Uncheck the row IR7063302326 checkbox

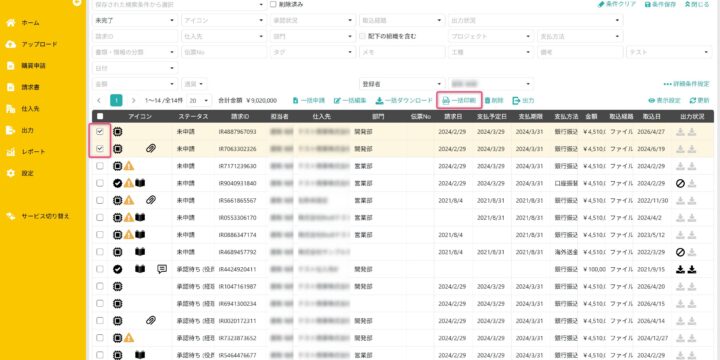[100, 149]
